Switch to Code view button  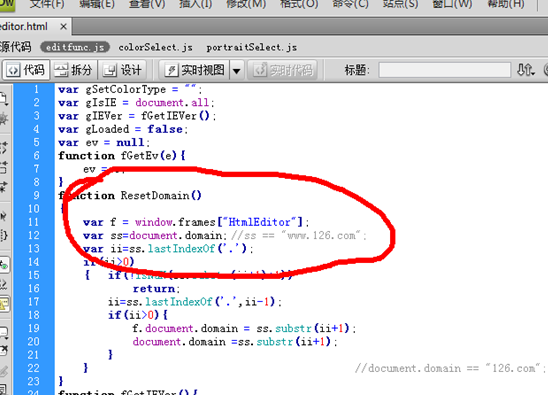pos(26,70)
